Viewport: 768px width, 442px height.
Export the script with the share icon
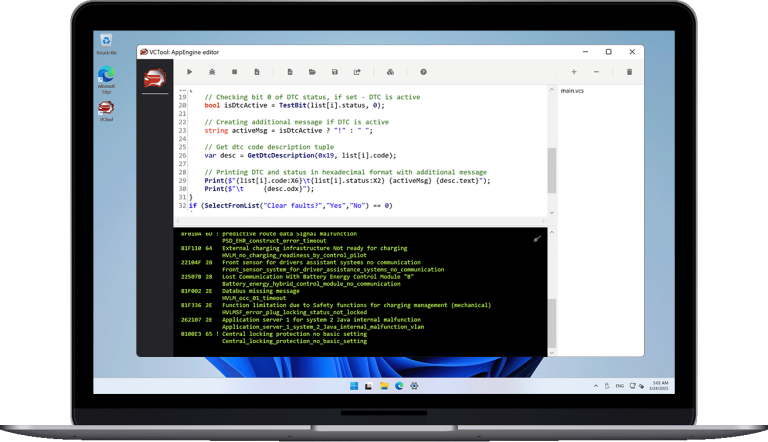tap(356, 72)
